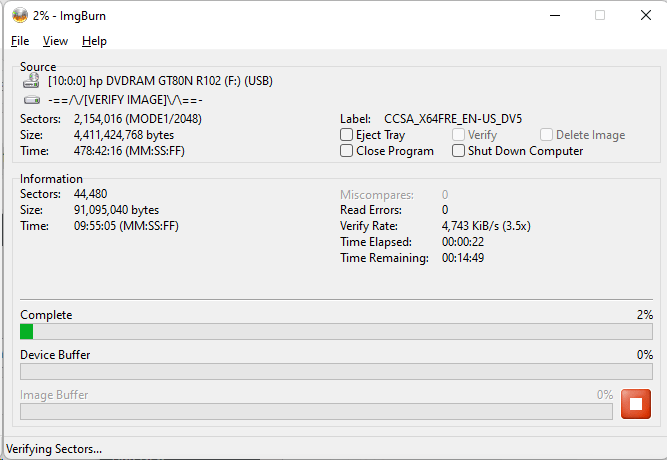Click the Verifying Sectors status bar text
This screenshot has height=460, width=667.
[55, 449]
